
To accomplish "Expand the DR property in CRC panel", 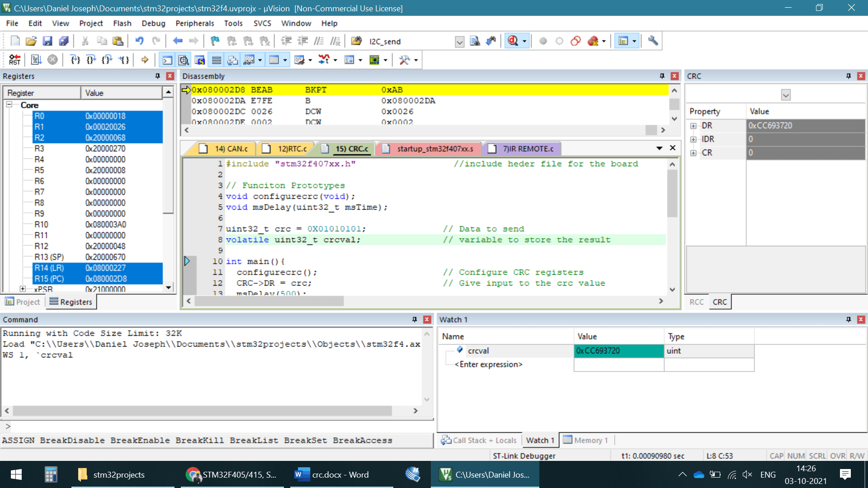I will 693,126.
